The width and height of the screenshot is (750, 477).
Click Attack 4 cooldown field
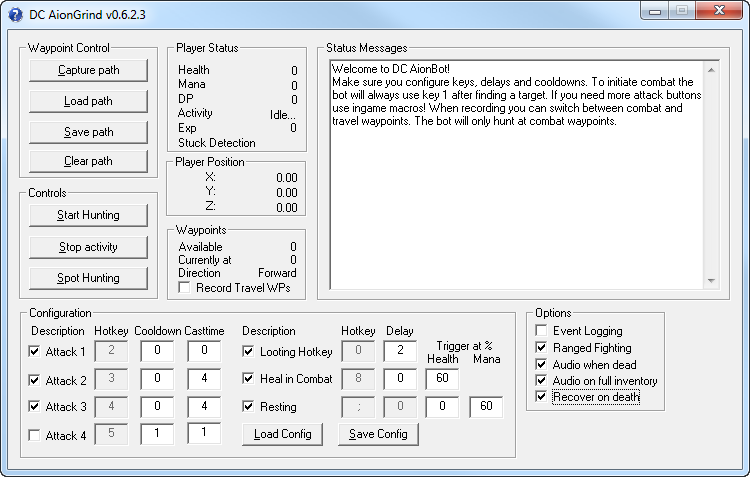click(157, 433)
